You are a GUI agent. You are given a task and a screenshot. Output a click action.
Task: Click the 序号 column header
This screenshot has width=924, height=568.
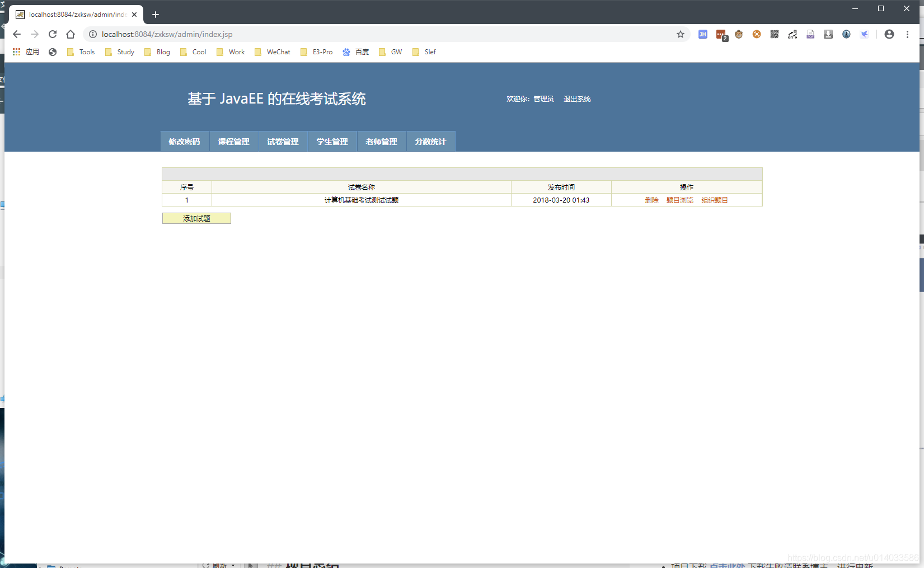(187, 187)
